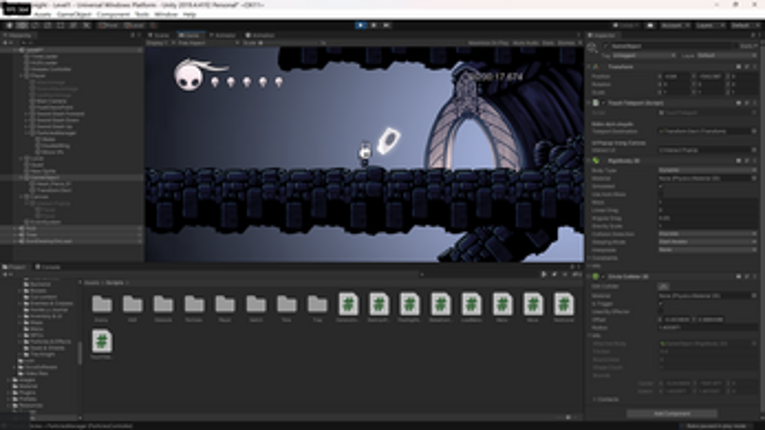Switch to the Console tab
765x430 pixels.
click(48, 267)
